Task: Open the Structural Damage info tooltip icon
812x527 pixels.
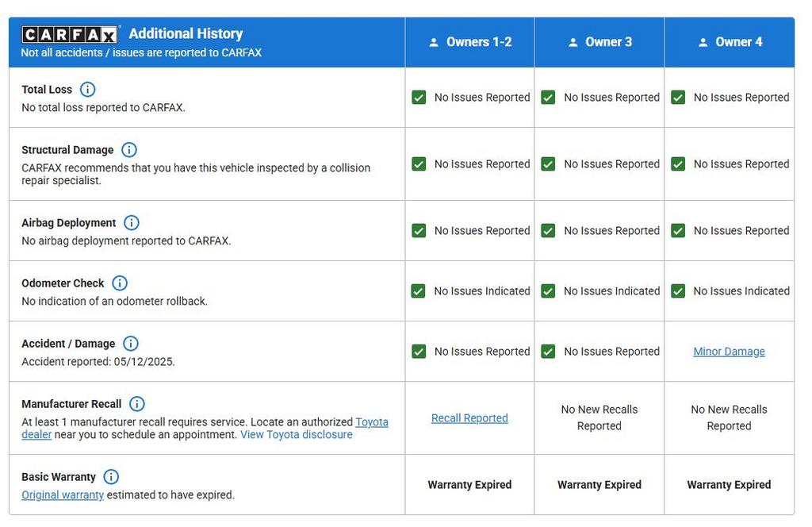Action: point(129,150)
